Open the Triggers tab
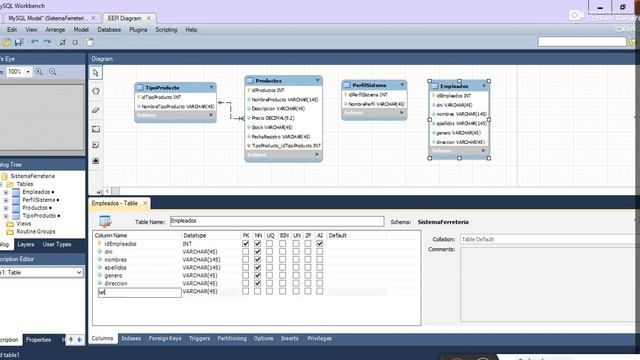Viewport: 640px width, 360px height. tap(200, 338)
